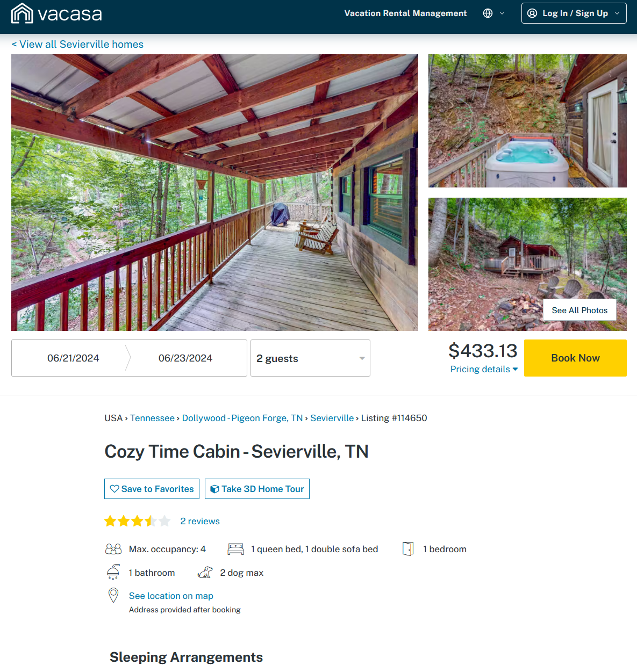Click the Vacasa house logo
637x672 pixels.
pyautogui.click(x=22, y=13)
